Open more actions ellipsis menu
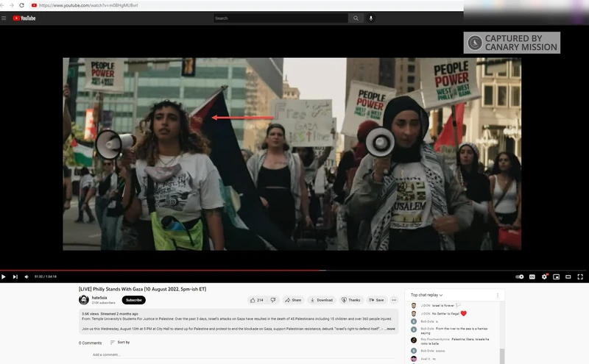Viewport: 589px width, 364px height. pos(394,300)
